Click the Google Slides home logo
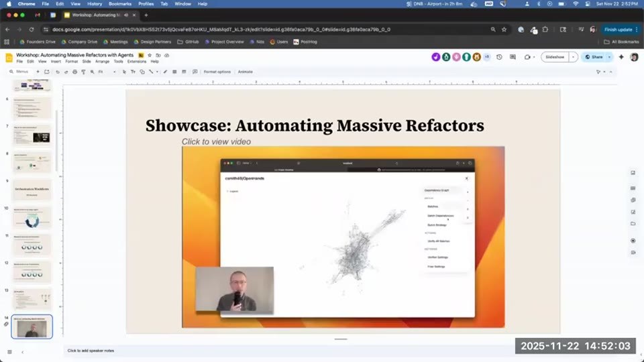644x362 pixels. pyautogui.click(x=9, y=58)
